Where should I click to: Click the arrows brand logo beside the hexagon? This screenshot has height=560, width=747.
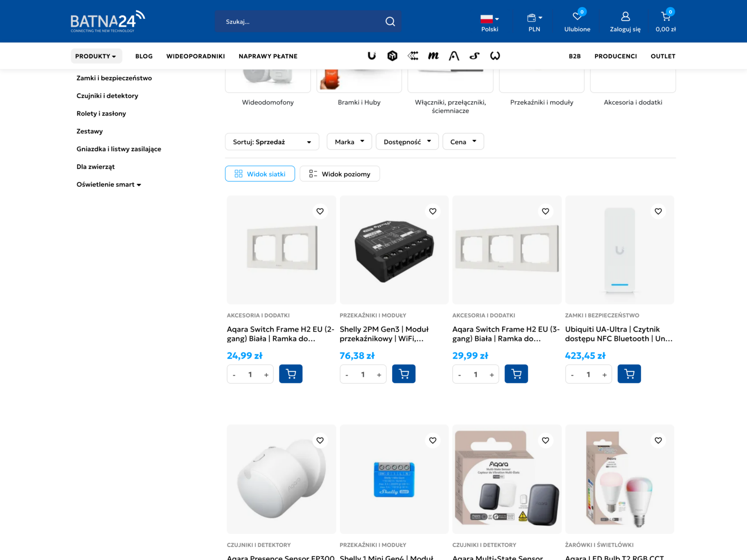click(413, 56)
